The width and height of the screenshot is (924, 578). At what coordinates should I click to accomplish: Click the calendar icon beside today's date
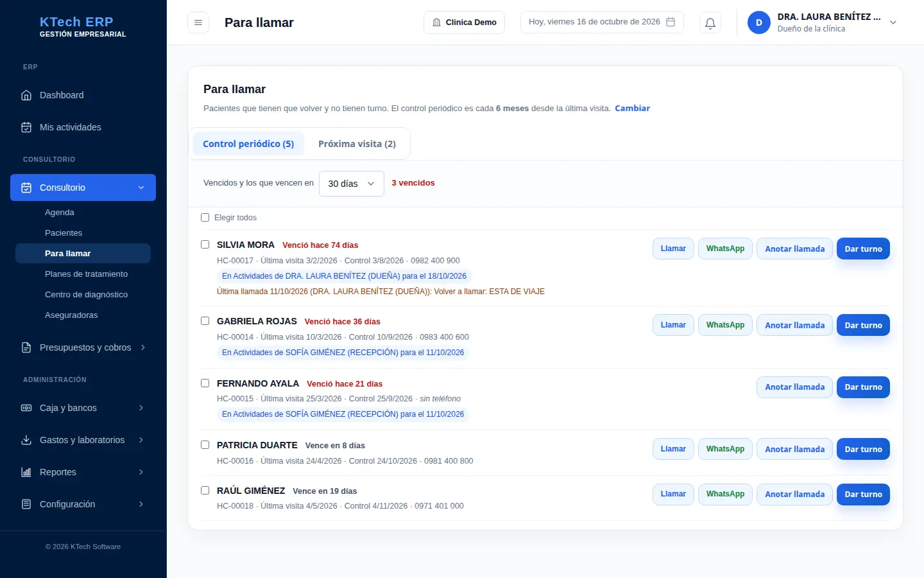point(671,22)
